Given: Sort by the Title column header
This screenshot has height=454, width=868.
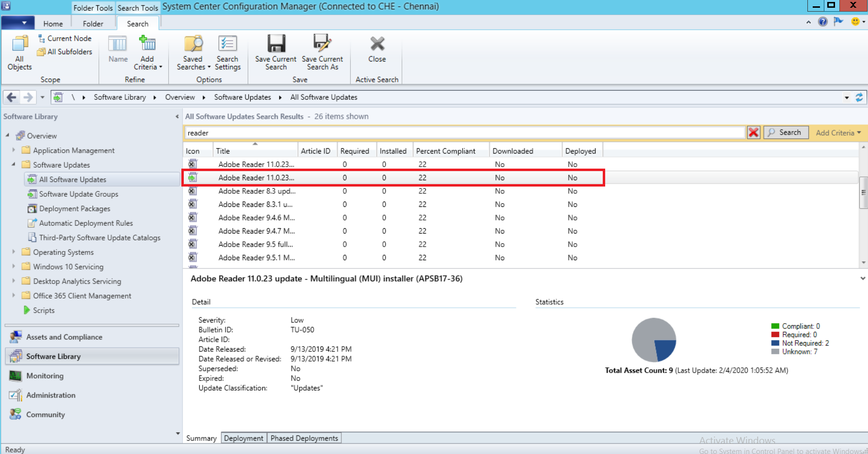Looking at the screenshot, I should tap(255, 151).
